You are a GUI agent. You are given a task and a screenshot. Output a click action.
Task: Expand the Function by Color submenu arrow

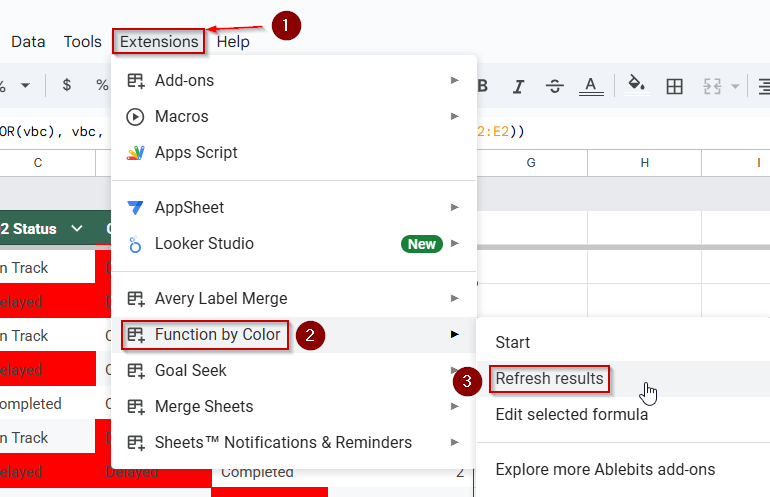[455, 334]
